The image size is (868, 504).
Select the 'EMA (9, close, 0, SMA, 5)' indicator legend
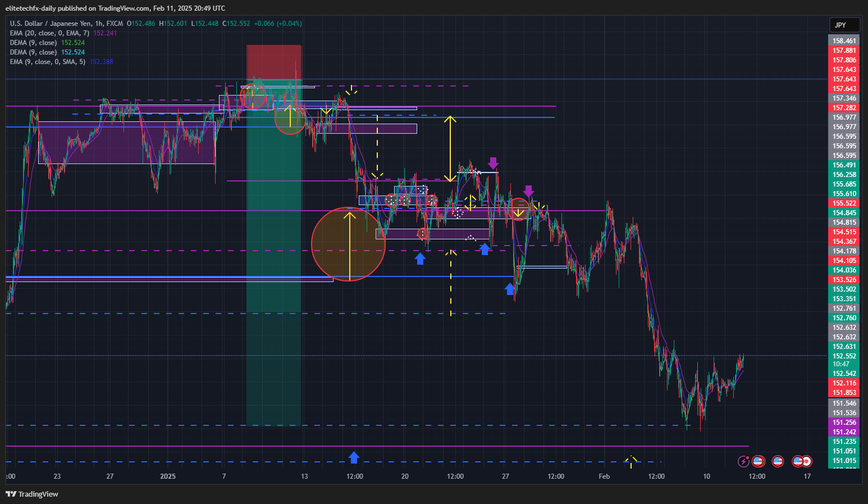[x=48, y=62]
